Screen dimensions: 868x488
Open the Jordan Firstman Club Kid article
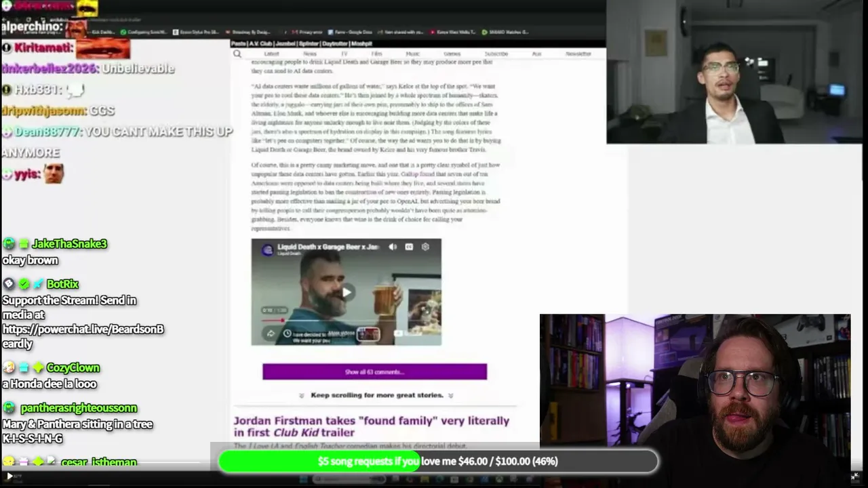372,426
